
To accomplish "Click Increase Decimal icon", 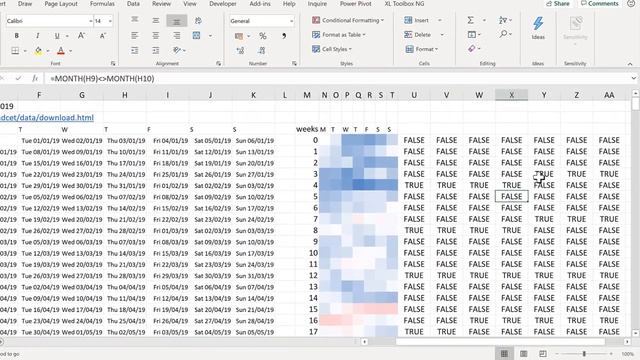I will click(240, 51).
